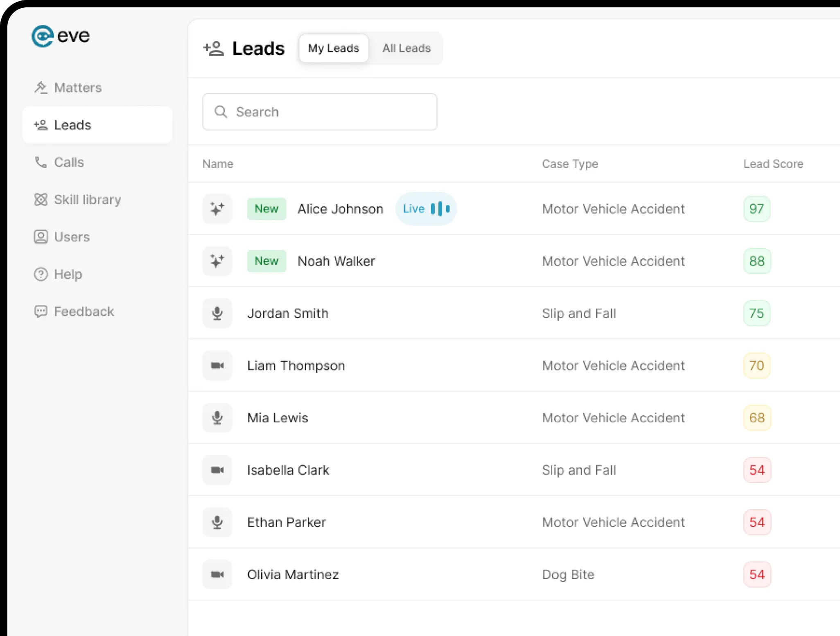Go to Skill library
The width and height of the screenshot is (840, 636).
click(x=87, y=200)
